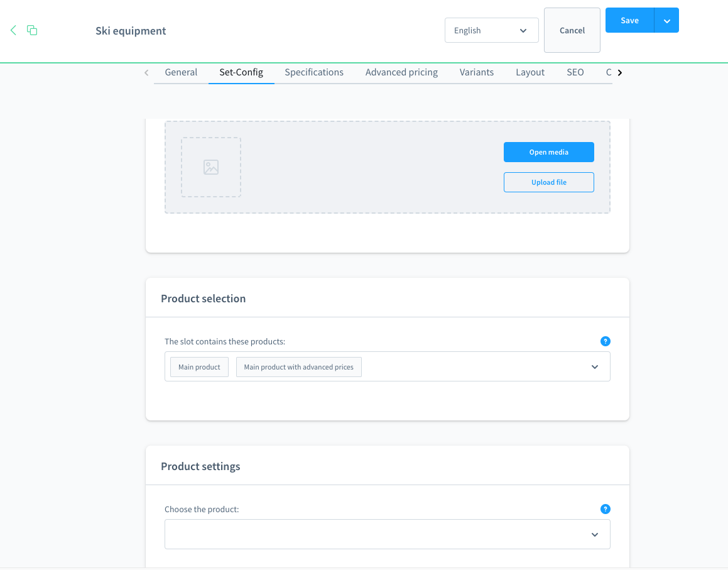Expand the Save options arrow
This screenshot has width=728, height=570.
point(666,21)
